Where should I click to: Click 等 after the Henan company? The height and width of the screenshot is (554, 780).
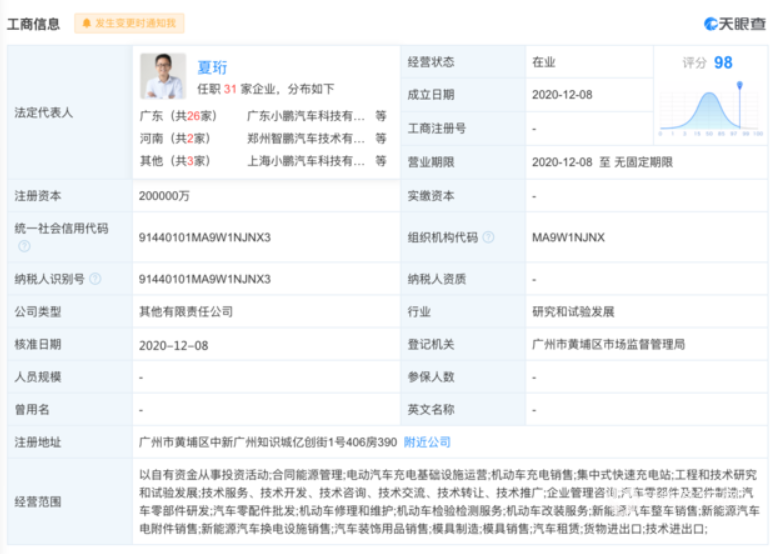coord(381,138)
